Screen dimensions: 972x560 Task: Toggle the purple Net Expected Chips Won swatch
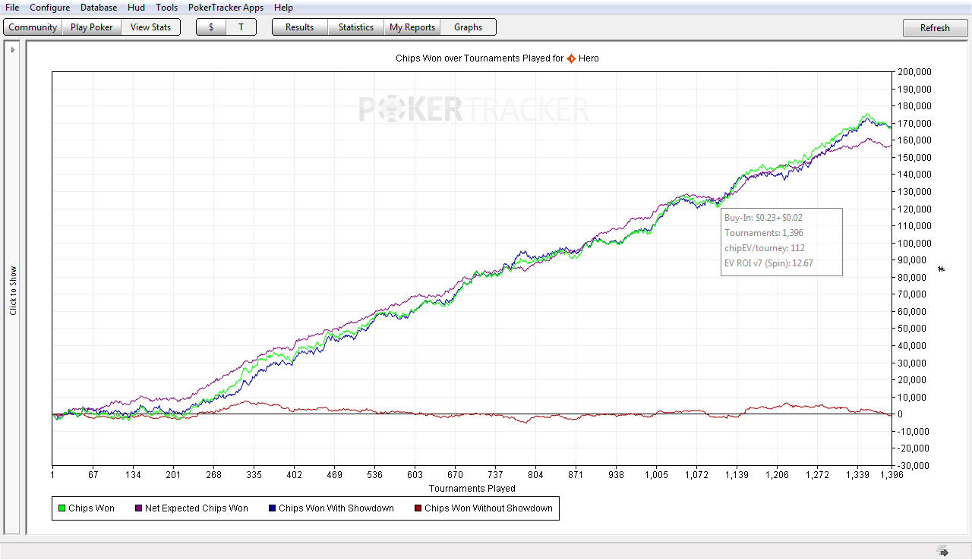tap(138, 508)
